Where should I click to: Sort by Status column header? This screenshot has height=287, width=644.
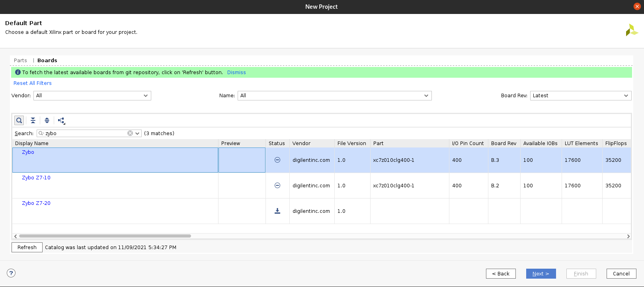tap(277, 143)
